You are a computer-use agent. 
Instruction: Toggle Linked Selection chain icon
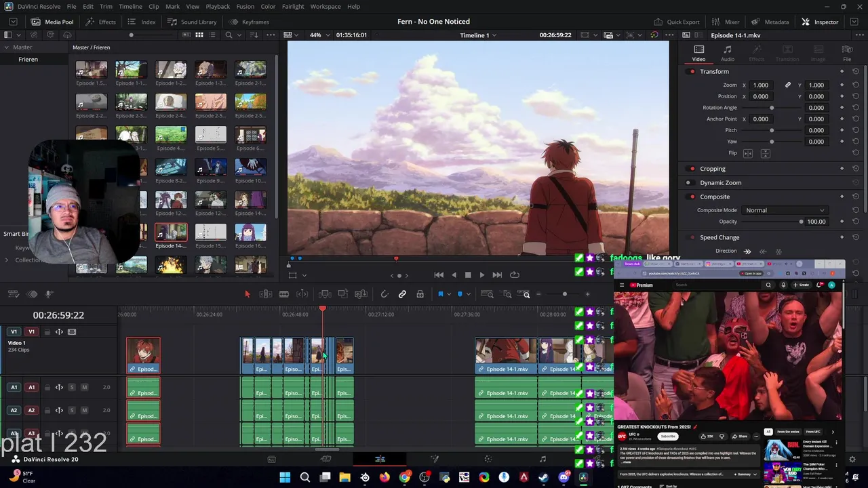[x=402, y=294]
